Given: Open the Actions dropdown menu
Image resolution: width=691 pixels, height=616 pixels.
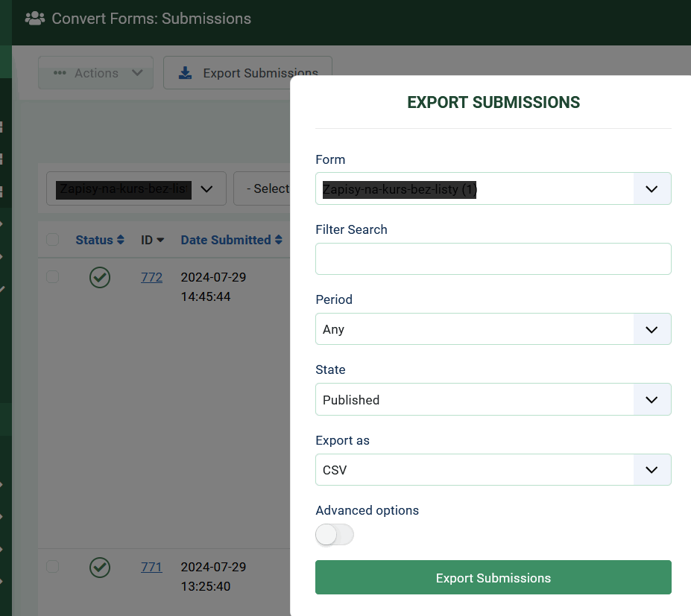Looking at the screenshot, I should (96, 73).
